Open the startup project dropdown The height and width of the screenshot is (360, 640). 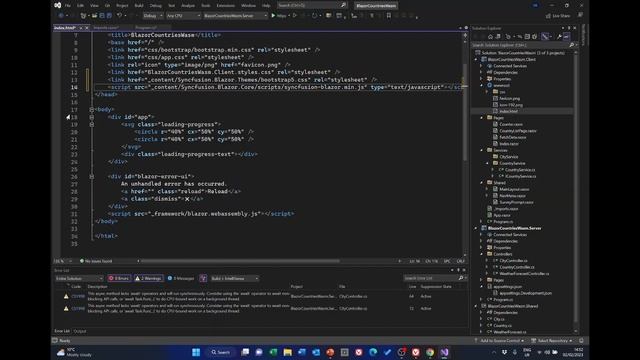tap(235, 16)
